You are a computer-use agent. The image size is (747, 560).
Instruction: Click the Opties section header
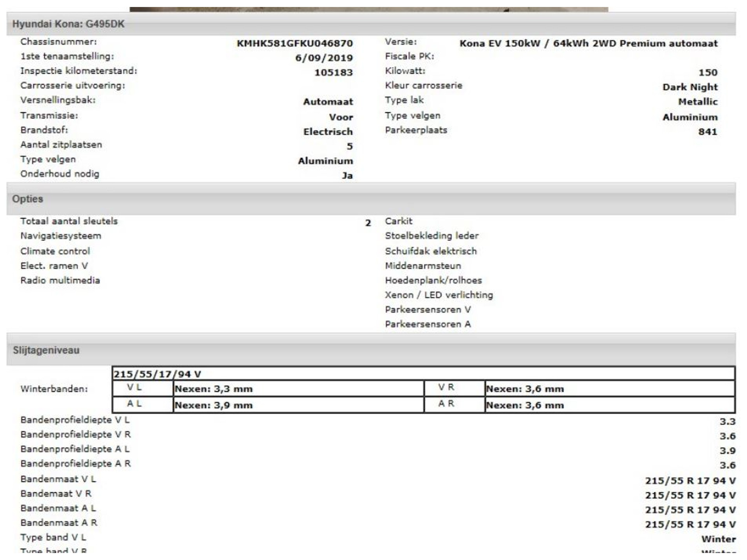pyautogui.click(x=371, y=199)
